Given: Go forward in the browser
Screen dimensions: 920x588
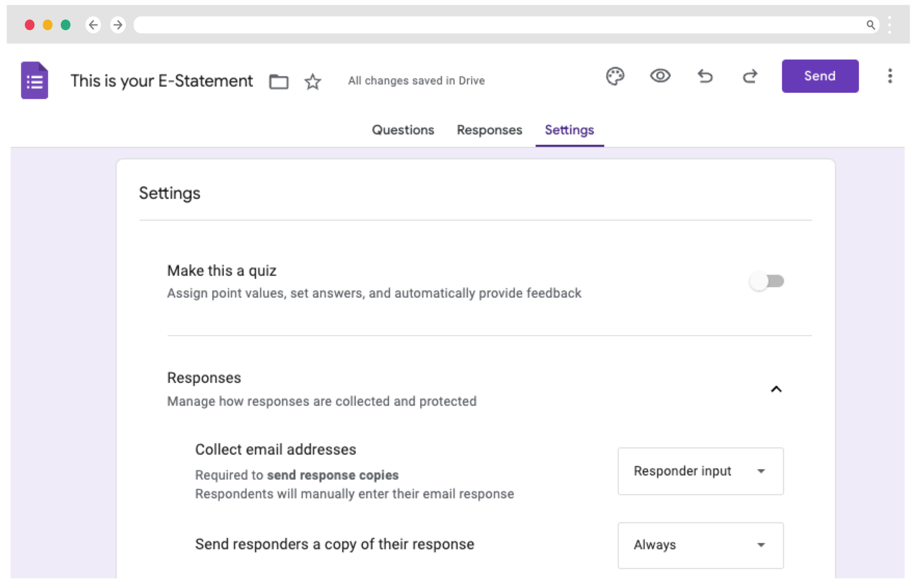Looking at the screenshot, I should tap(118, 24).
